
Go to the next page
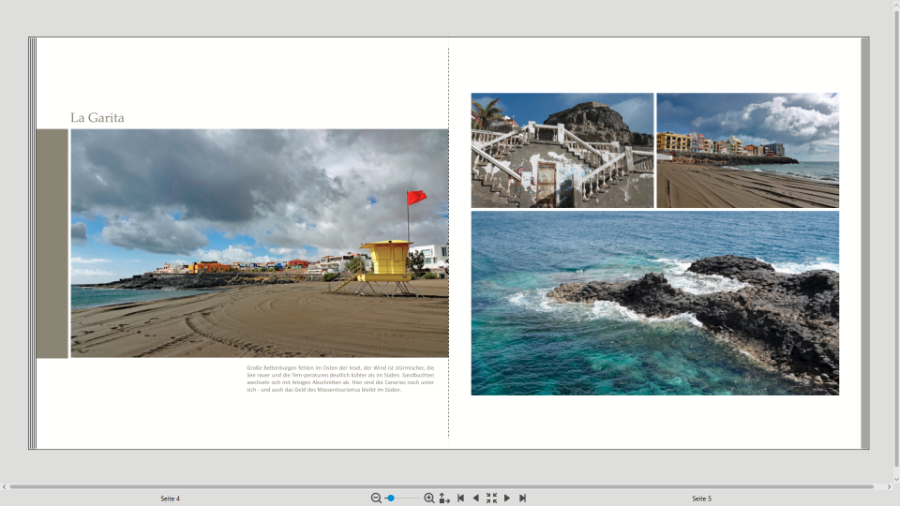[507, 498]
